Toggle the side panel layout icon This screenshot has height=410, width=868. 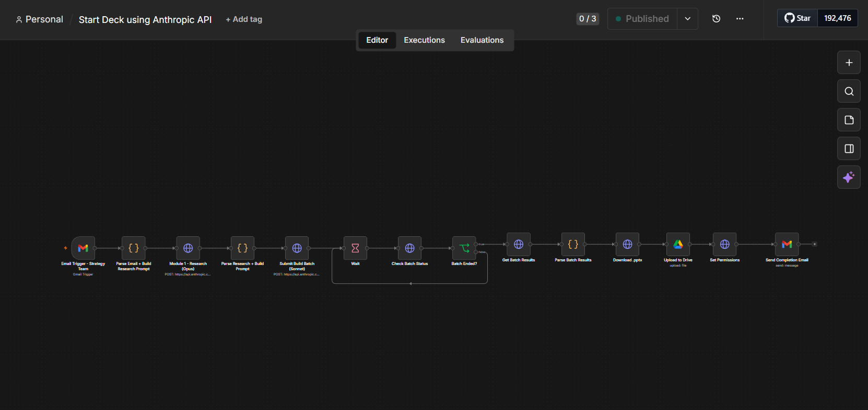849,149
